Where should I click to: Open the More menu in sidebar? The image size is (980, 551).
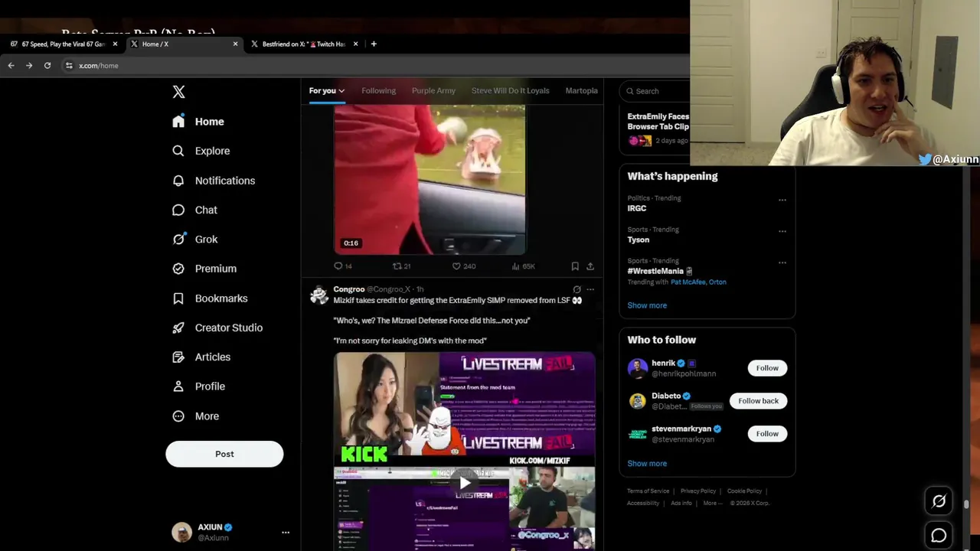point(196,416)
